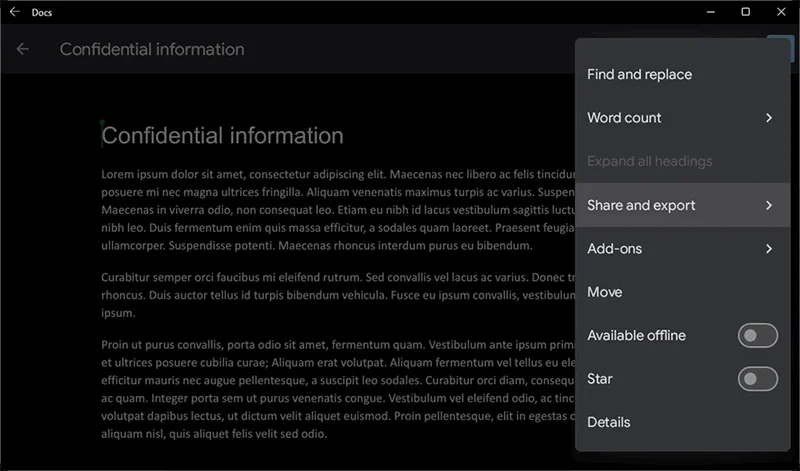The image size is (800, 471).
Task: Open the Word count menu entry
Action: tap(682, 118)
